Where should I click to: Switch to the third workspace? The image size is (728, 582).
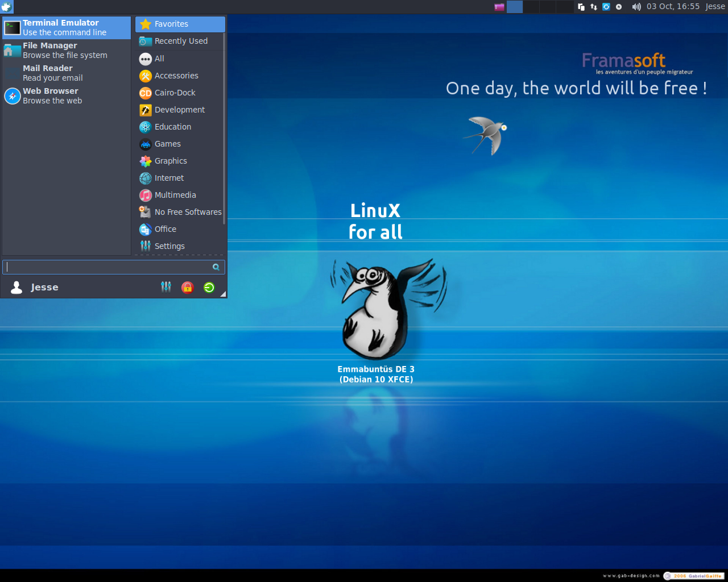click(548, 7)
